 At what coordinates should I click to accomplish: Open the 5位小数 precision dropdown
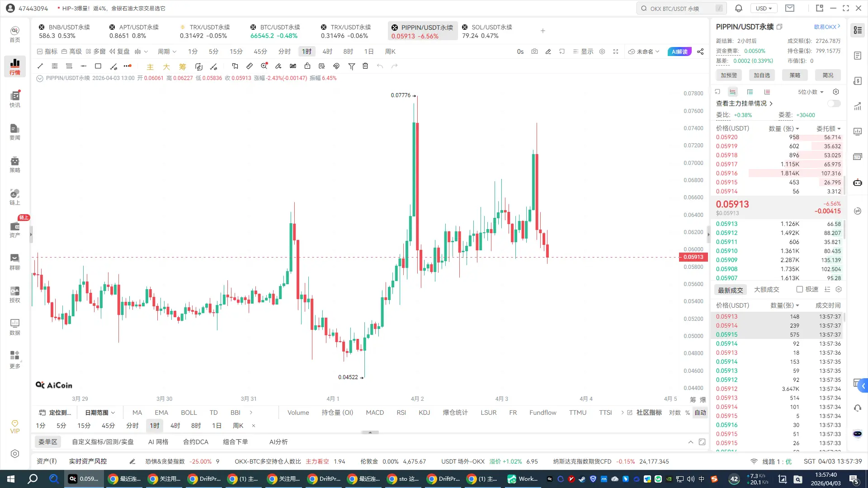tap(810, 92)
